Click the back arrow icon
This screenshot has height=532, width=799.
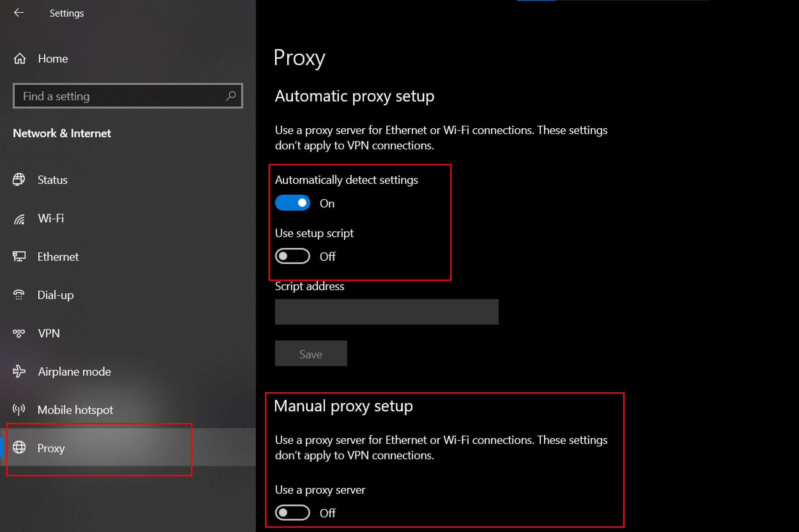tap(19, 13)
